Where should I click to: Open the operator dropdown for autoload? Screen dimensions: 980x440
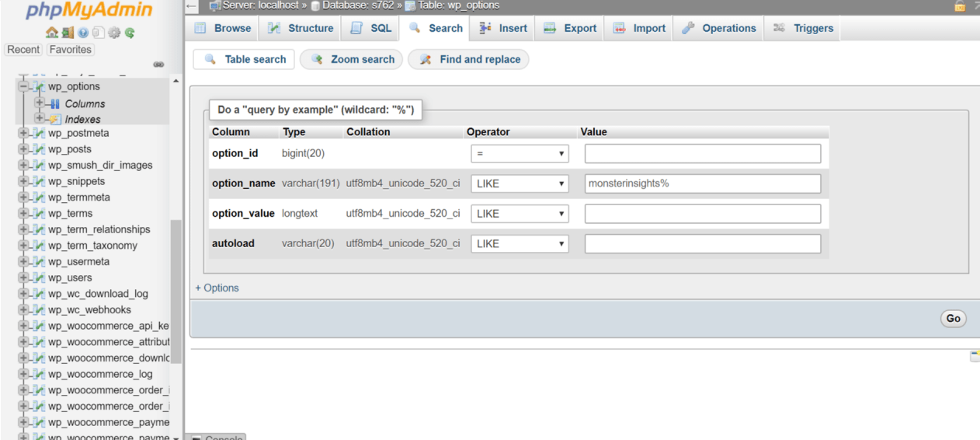pyautogui.click(x=520, y=243)
